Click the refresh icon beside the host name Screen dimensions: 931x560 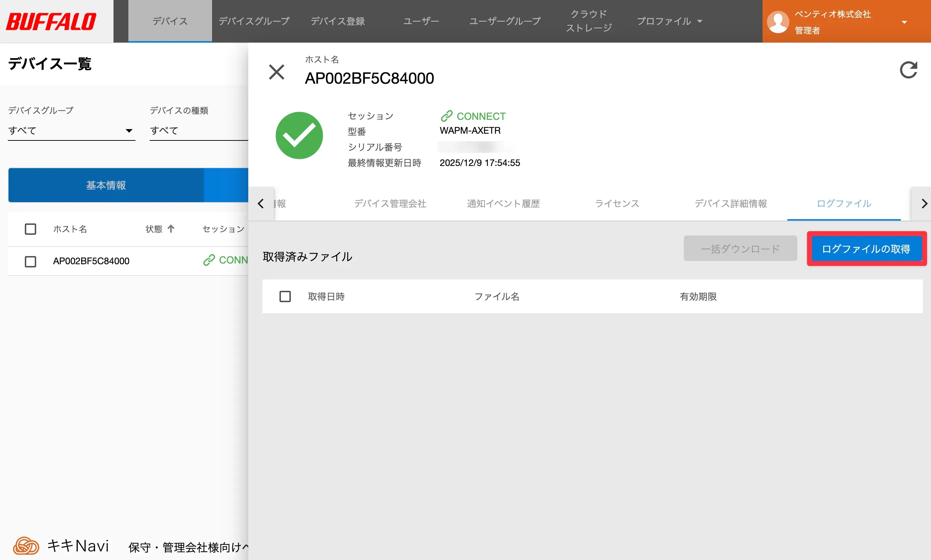pos(908,70)
